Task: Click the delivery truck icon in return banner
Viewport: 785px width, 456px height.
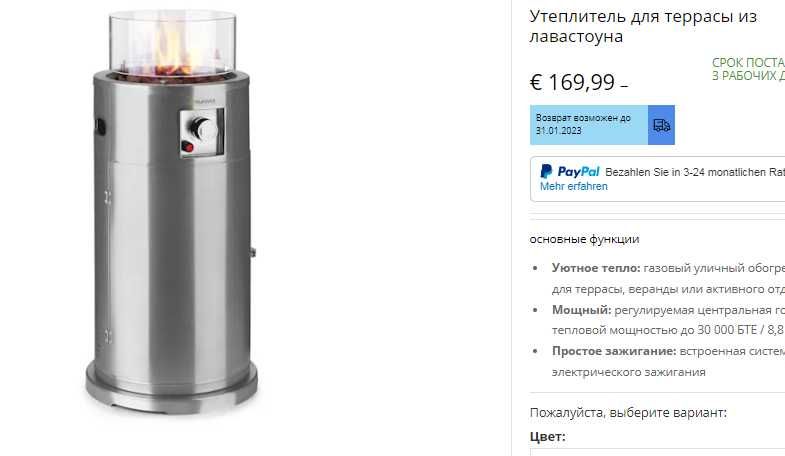Action: 661,125
